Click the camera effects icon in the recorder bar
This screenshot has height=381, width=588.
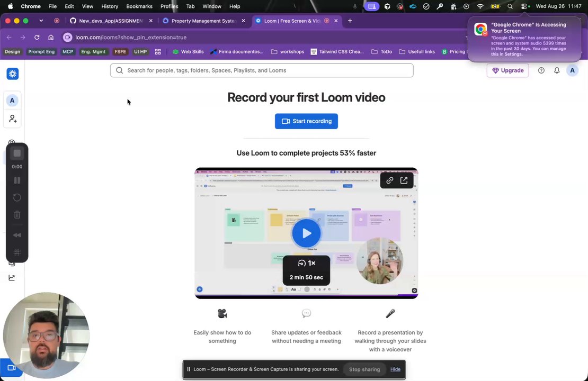coord(17,235)
